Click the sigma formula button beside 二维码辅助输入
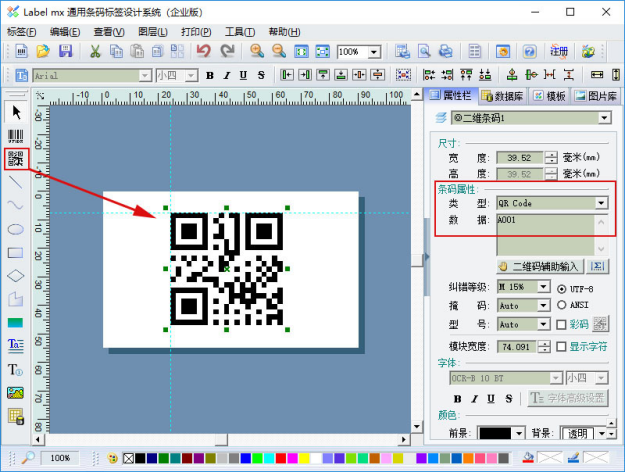Screen dimensions: 625x472 (x=597, y=267)
